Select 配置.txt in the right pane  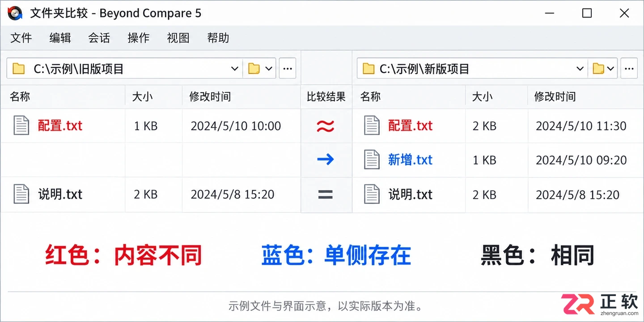411,126
